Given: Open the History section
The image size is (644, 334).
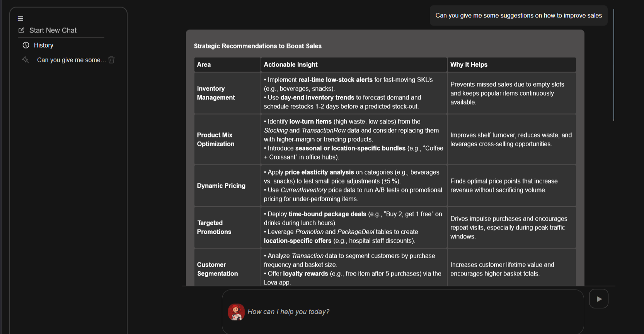Looking at the screenshot, I should pos(44,45).
